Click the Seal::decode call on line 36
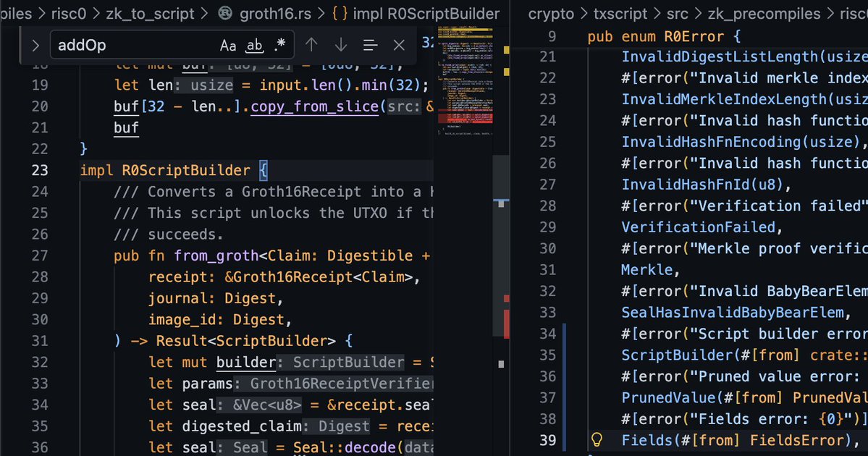 click(x=344, y=447)
